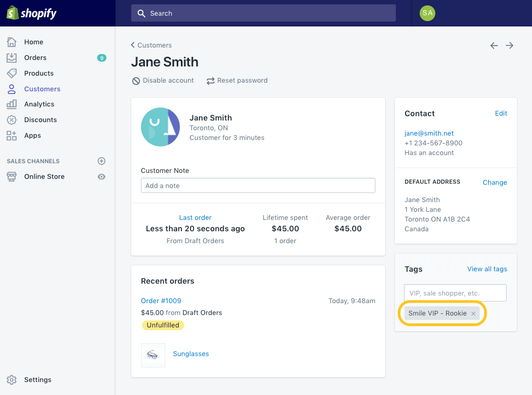Image resolution: width=532 pixels, height=395 pixels.
Task: Change the default address
Action: pos(495,183)
